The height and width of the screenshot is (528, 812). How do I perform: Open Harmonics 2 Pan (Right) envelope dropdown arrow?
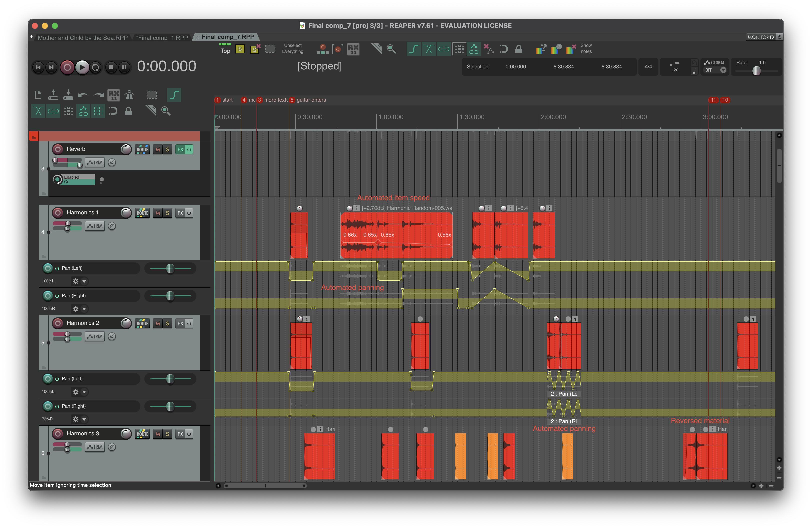[x=84, y=419]
